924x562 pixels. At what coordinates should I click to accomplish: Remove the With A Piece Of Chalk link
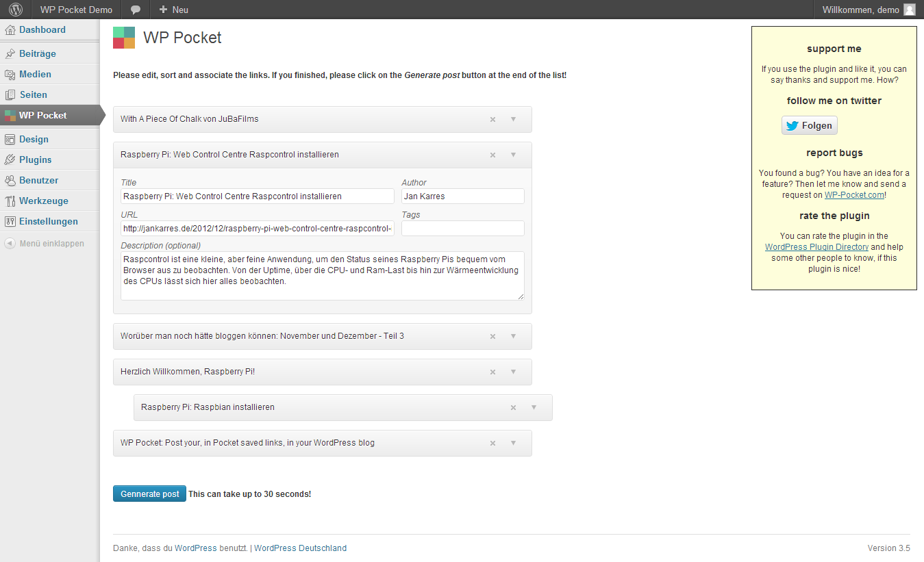492,119
